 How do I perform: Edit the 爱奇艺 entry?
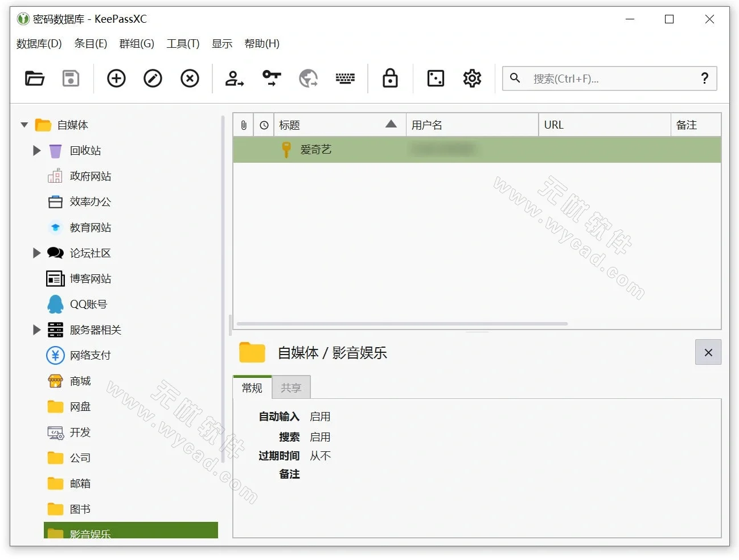(x=153, y=79)
